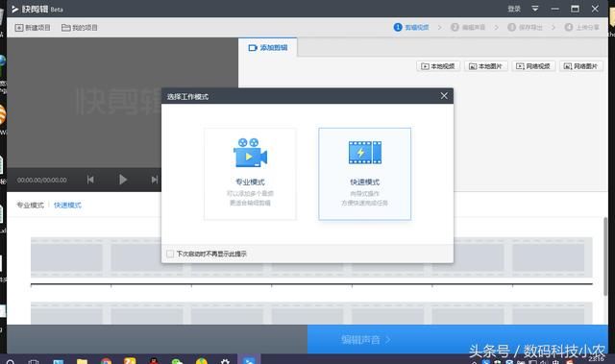The width and height of the screenshot is (615, 364).
Task: Click the large 编辑声音 button at bottom
Action: point(457,339)
